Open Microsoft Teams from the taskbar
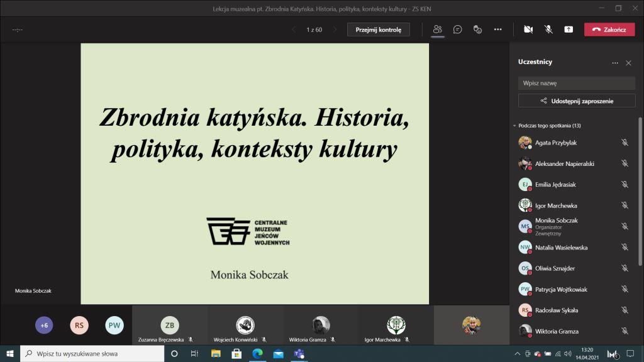644x362 pixels. pos(299,354)
